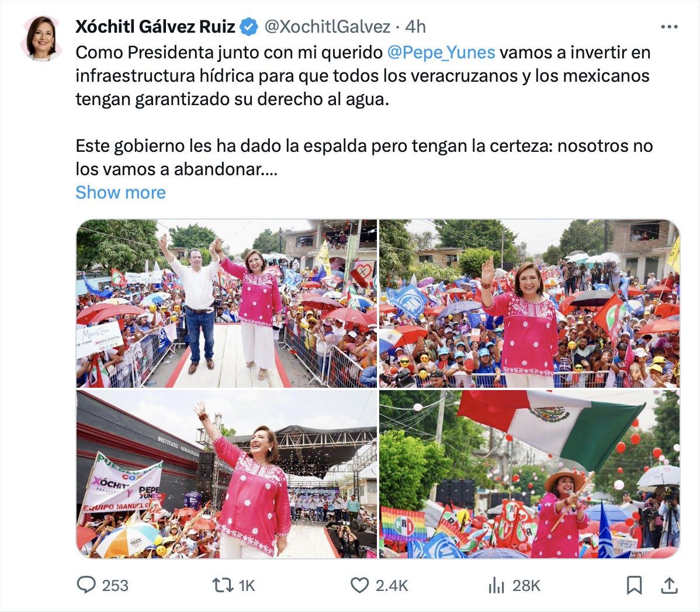This screenshot has width=700, height=612.
Task: Bookmark this post
Action: (635, 585)
